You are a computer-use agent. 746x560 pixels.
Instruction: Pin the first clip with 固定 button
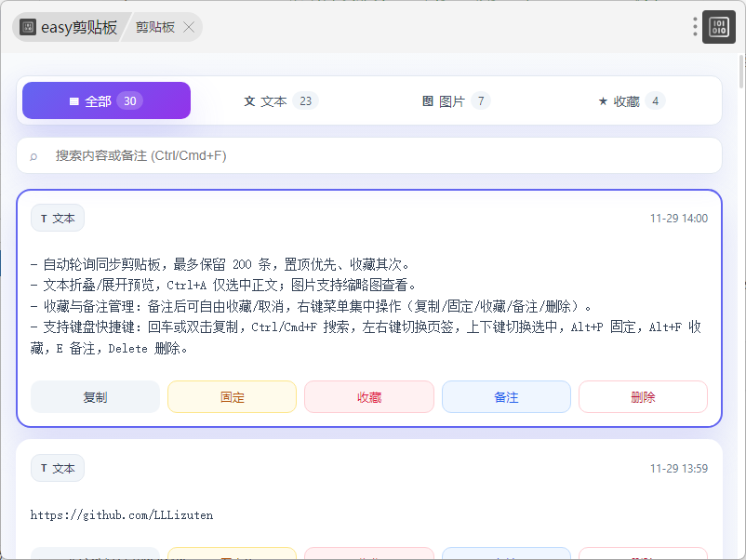pyautogui.click(x=232, y=397)
